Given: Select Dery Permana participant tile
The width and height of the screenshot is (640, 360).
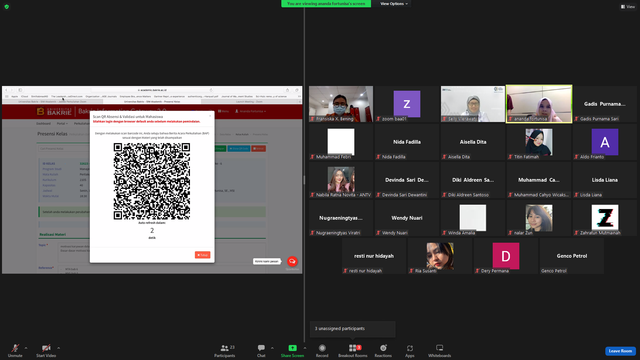Looking at the screenshot, I should [506, 256].
